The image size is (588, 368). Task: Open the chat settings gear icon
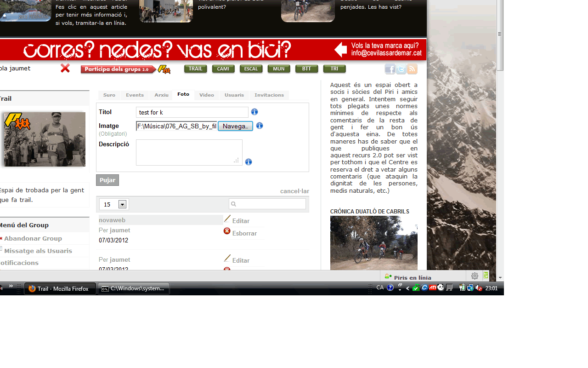pos(475,276)
